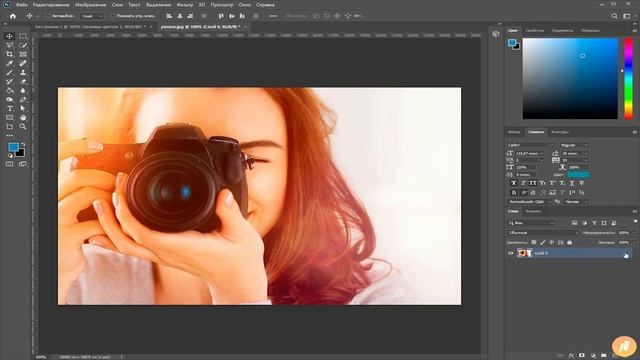Change the screen mode icon at the toolbox bottom

pyautogui.click(x=23, y=164)
